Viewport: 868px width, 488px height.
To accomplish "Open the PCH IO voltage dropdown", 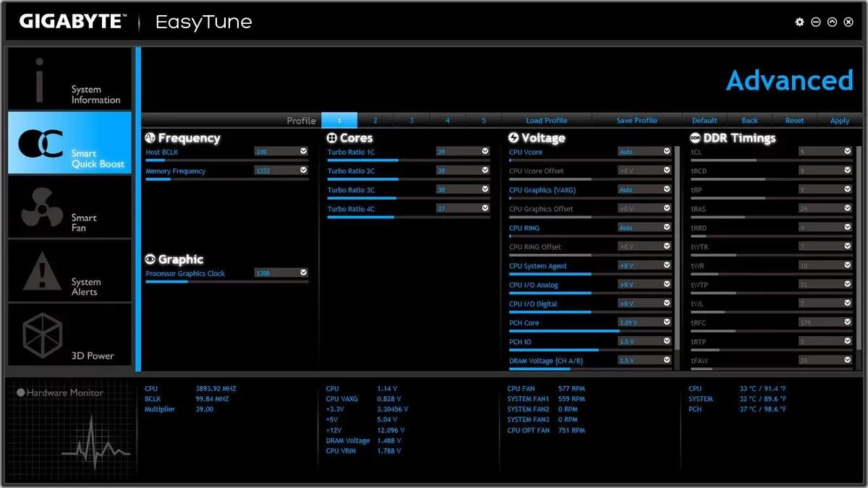I will [x=644, y=341].
